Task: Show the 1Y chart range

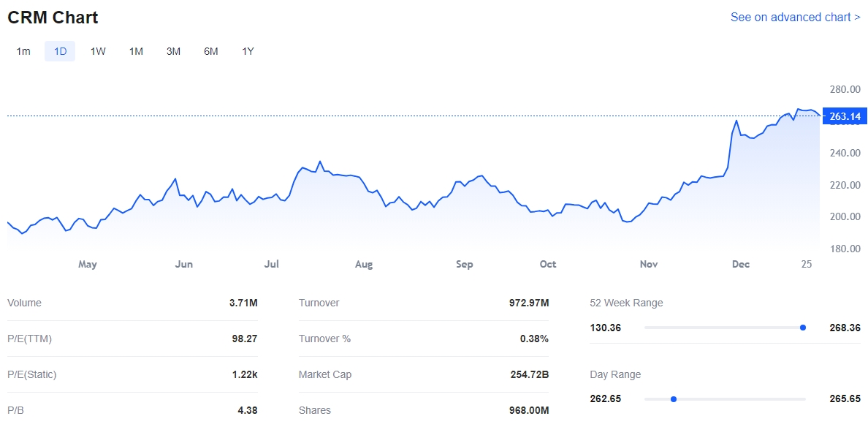Action: tap(248, 51)
